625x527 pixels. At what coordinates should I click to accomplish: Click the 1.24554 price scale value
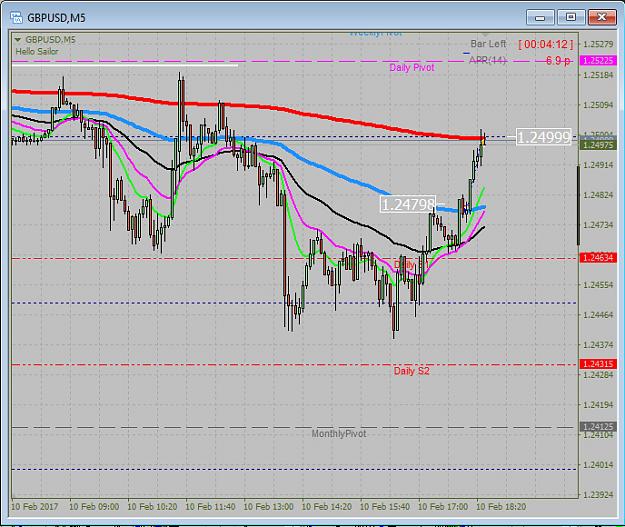598,285
